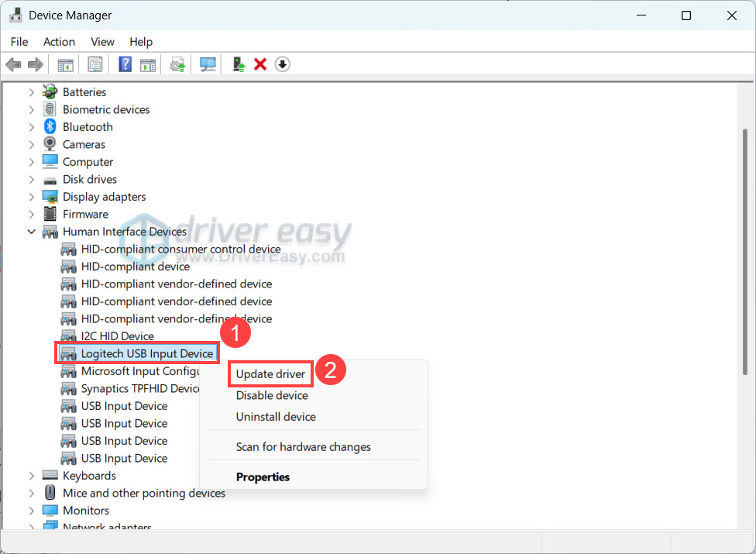Click the Scan for hardware changes monitor icon
This screenshot has height=554, width=756.
click(208, 64)
